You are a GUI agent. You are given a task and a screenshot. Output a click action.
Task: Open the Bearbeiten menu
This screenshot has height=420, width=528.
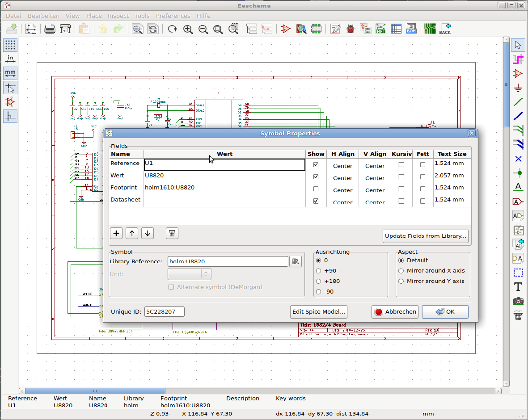pos(43,16)
